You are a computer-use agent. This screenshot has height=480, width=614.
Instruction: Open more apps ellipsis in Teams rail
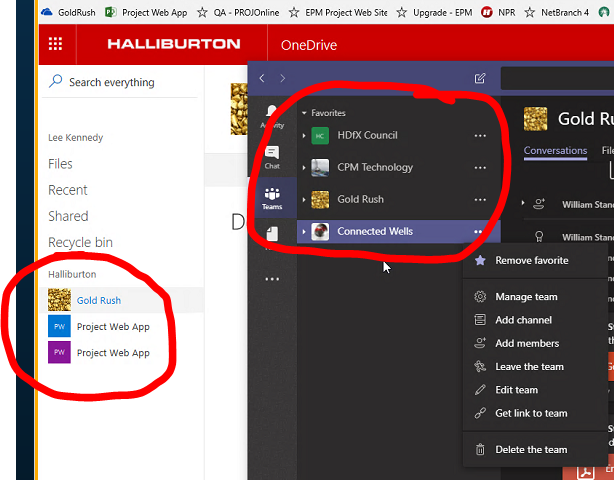[x=272, y=279]
